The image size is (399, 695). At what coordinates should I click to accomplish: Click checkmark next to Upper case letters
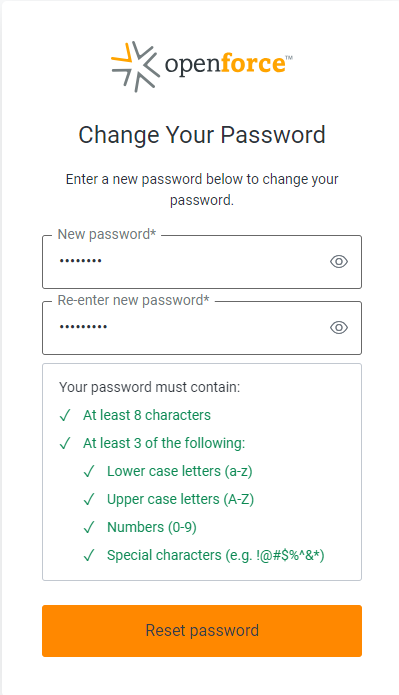[x=89, y=500]
